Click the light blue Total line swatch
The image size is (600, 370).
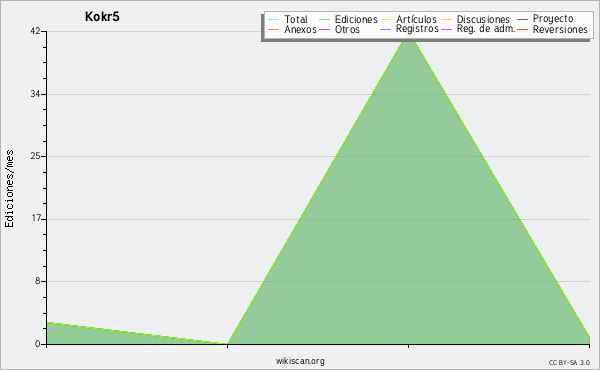pos(274,19)
